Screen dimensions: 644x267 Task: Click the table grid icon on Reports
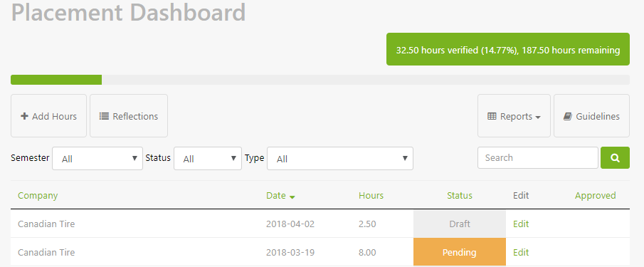(x=492, y=116)
